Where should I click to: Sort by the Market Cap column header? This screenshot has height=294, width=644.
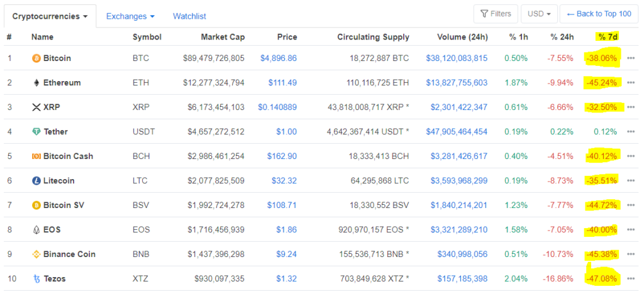click(223, 37)
